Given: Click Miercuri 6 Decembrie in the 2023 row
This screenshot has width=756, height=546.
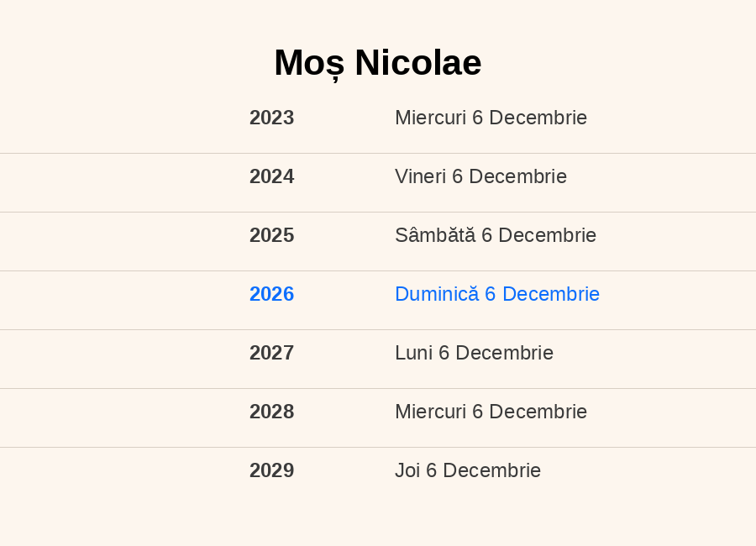Looking at the screenshot, I should 491,118.
